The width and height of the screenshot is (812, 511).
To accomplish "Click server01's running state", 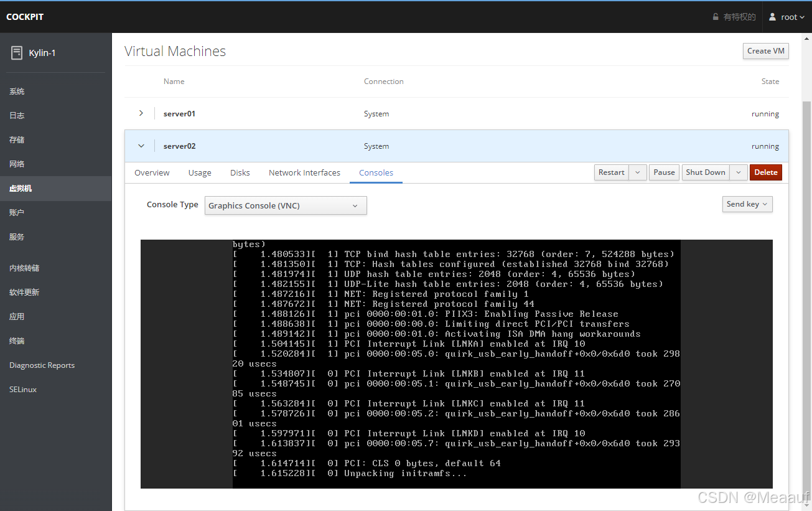I will 765,114.
